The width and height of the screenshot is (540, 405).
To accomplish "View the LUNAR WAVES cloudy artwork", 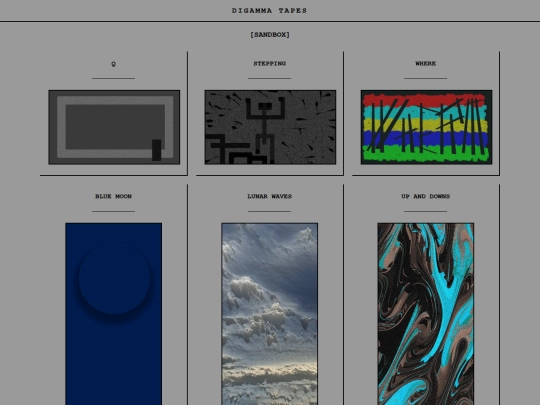I will pyautogui.click(x=270, y=314).
